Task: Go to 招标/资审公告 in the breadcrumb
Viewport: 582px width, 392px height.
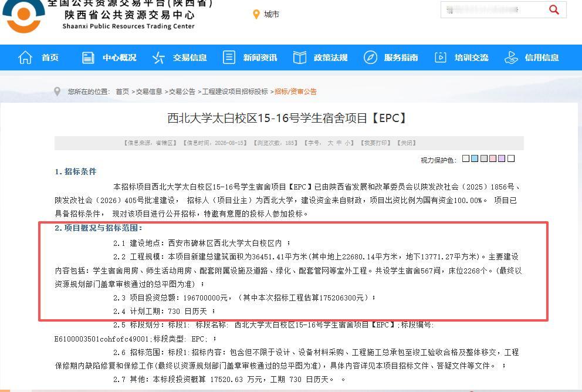Action: point(296,92)
